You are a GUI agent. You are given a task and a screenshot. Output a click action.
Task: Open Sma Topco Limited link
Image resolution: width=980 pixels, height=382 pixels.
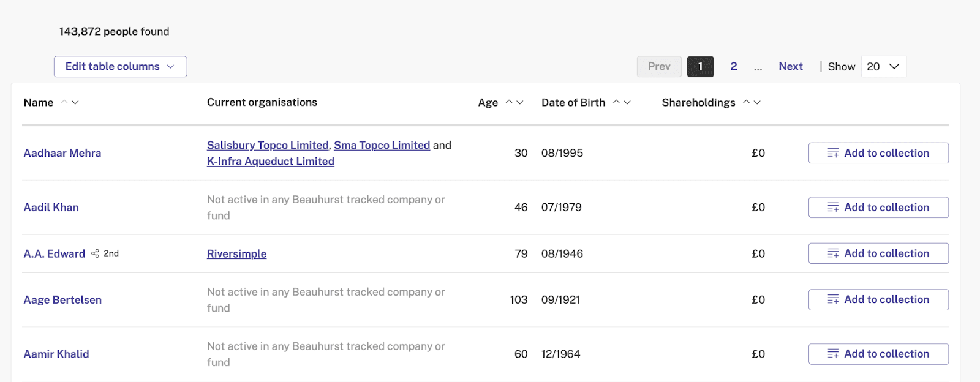tap(382, 145)
